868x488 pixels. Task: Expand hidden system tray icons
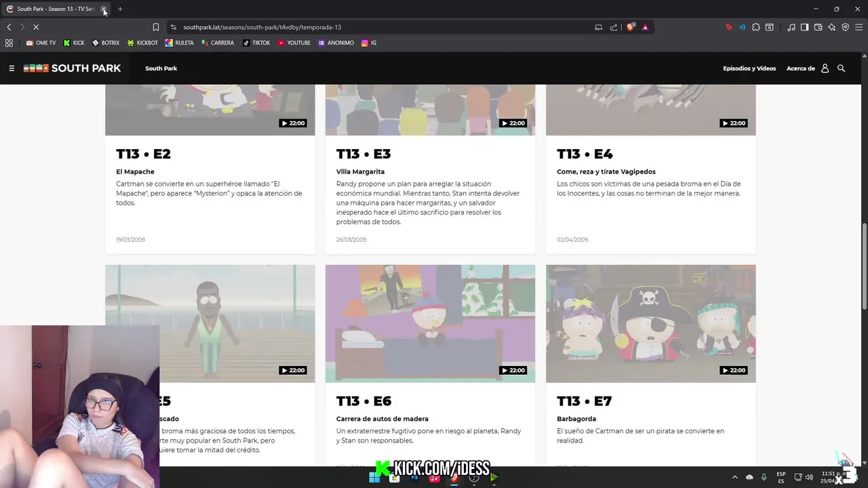click(x=734, y=477)
